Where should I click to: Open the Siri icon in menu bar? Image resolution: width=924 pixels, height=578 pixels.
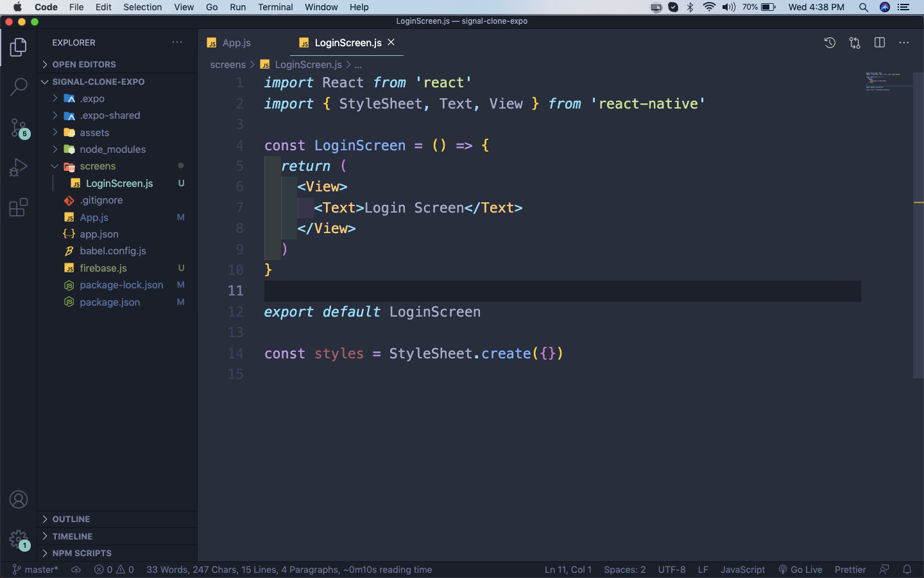click(x=885, y=7)
